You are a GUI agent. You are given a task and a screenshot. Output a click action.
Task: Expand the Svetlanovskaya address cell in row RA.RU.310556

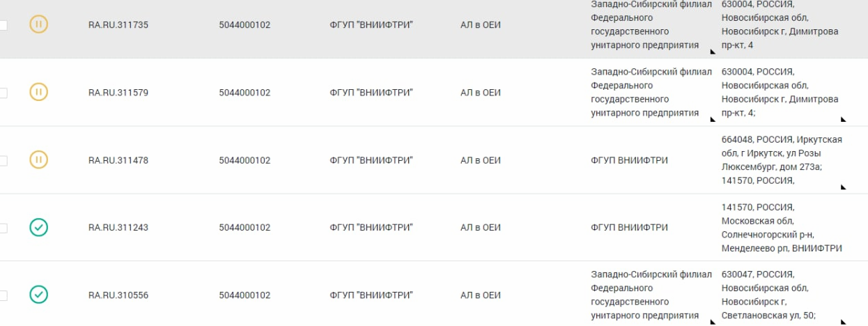[x=843, y=322]
